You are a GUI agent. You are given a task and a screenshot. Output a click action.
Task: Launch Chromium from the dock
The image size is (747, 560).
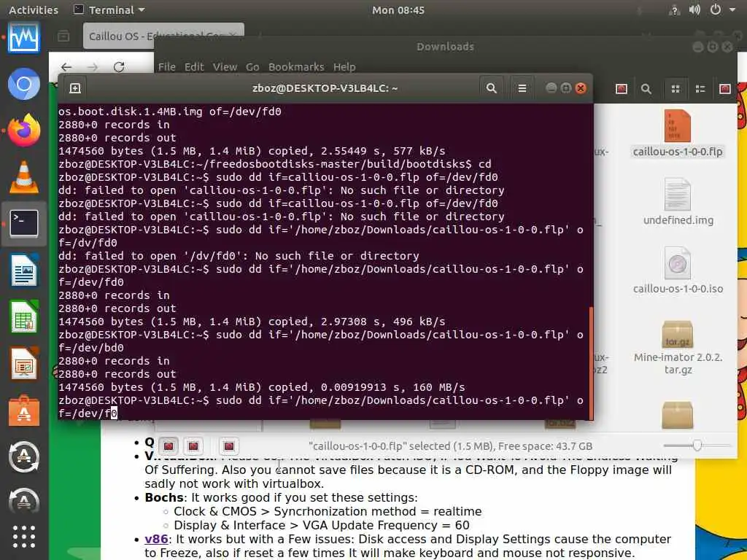[24, 85]
